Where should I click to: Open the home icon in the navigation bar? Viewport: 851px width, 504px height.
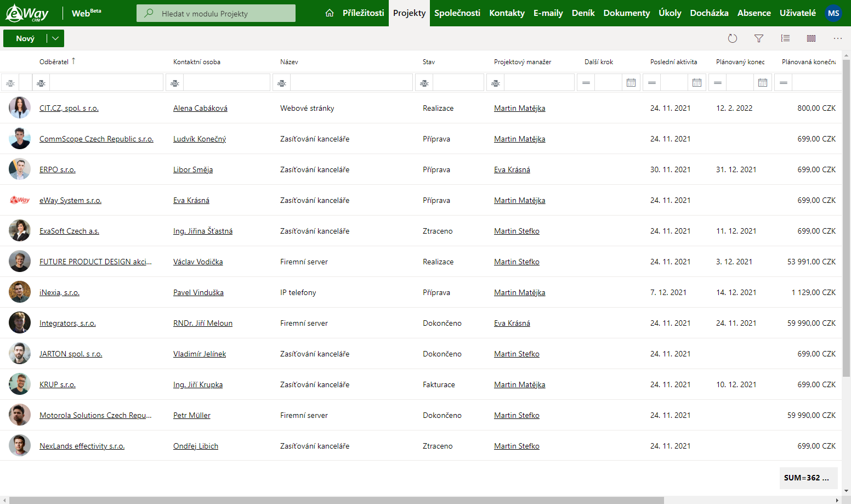[330, 13]
